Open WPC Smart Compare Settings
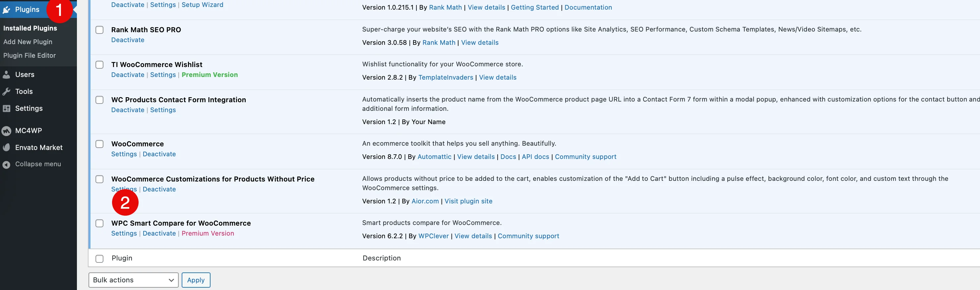Screen dimensions: 980x290 tap(124, 234)
